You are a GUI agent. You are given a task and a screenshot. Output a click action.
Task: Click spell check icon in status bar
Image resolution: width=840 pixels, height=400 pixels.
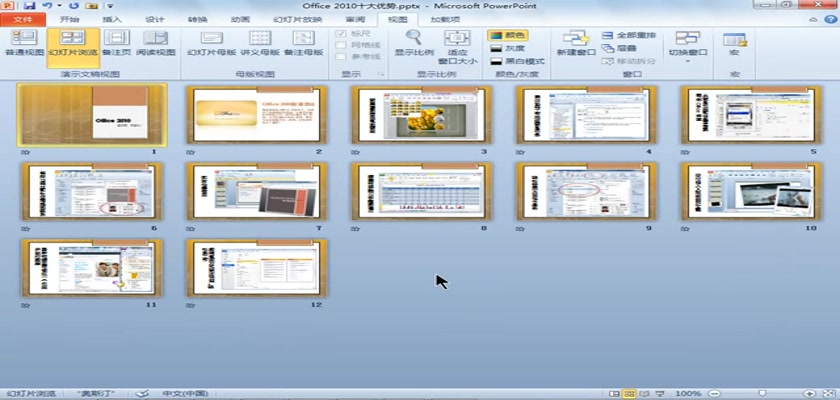(141, 394)
